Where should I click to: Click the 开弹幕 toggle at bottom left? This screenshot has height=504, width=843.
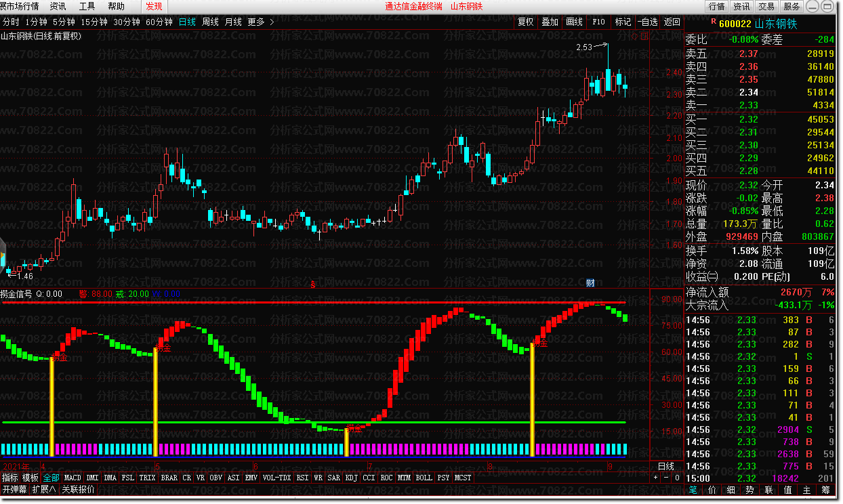pyautogui.click(x=14, y=489)
